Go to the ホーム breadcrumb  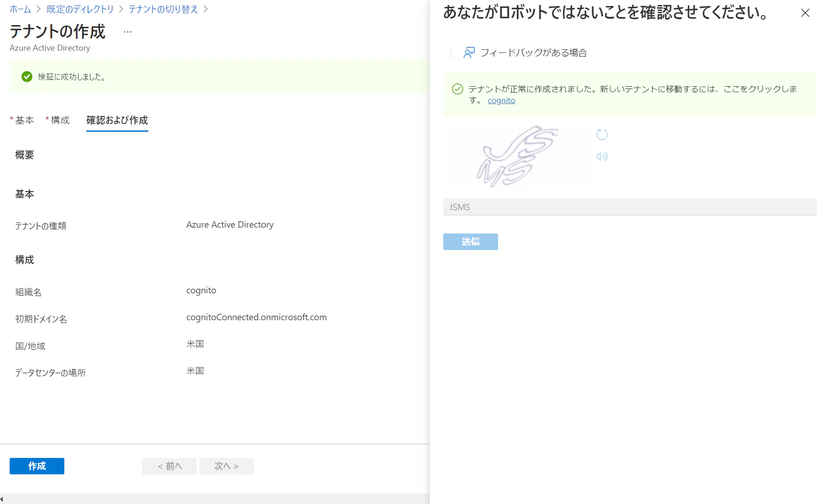pyautogui.click(x=20, y=9)
